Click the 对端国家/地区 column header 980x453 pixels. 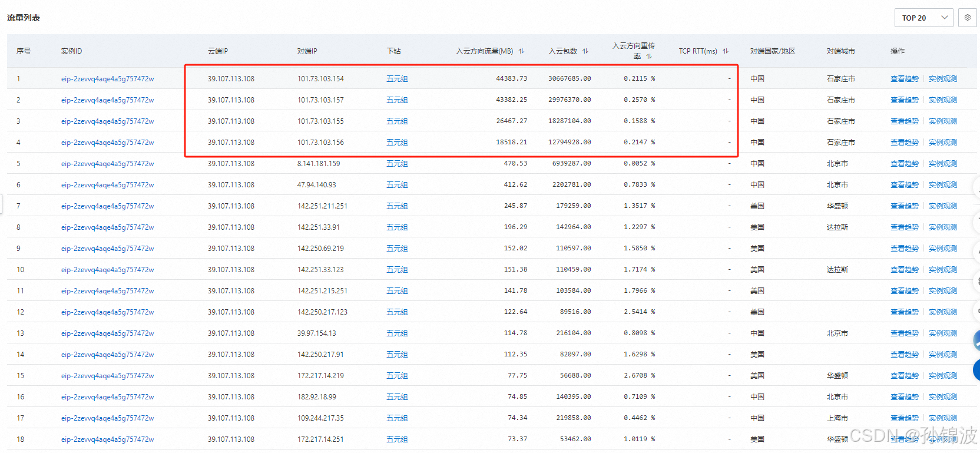[x=773, y=51]
